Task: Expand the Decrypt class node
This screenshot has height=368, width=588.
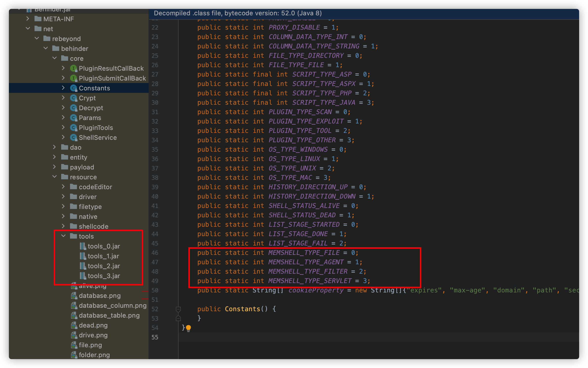Action: tap(63, 108)
